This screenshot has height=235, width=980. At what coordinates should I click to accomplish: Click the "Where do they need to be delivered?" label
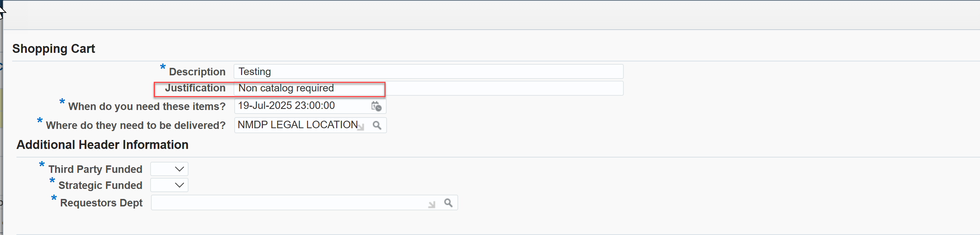pyautogui.click(x=136, y=125)
